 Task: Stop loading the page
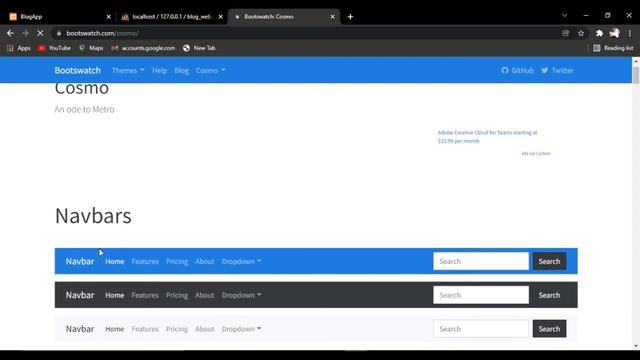tap(40, 33)
